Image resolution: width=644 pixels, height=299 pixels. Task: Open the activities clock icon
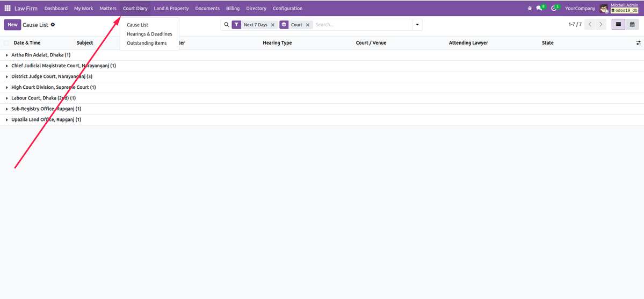click(554, 8)
